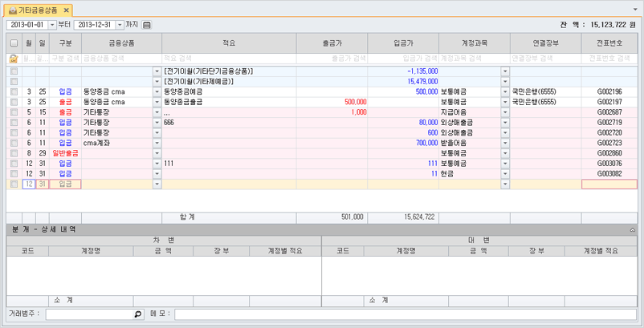644x328 pixels.
Task: Check the row checkbox for G002196
Action: click(x=14, y=92)
